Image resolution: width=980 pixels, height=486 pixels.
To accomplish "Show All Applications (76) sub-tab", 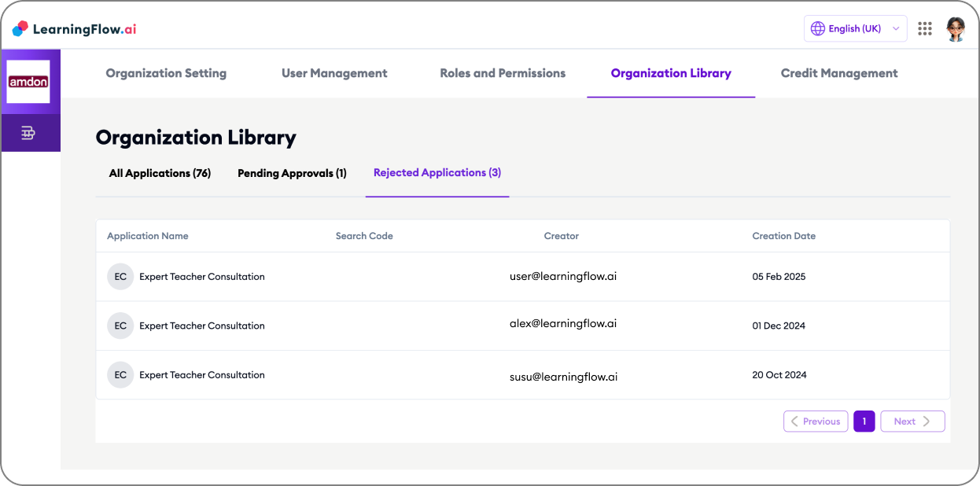I will [x=160, y=173].
